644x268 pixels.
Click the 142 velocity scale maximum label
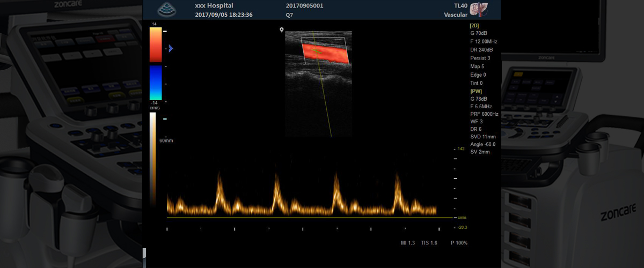(460, 149)
